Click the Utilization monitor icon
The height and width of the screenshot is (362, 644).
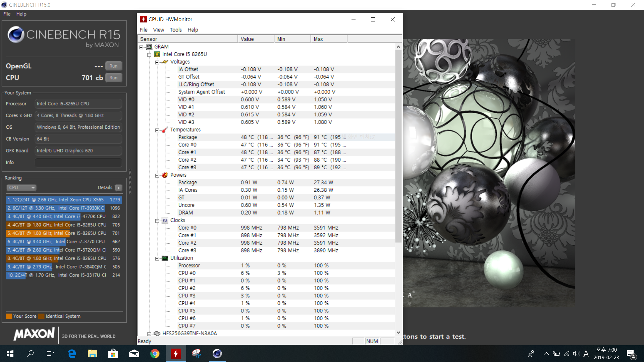pyautogui.click(x=165, y=258)
